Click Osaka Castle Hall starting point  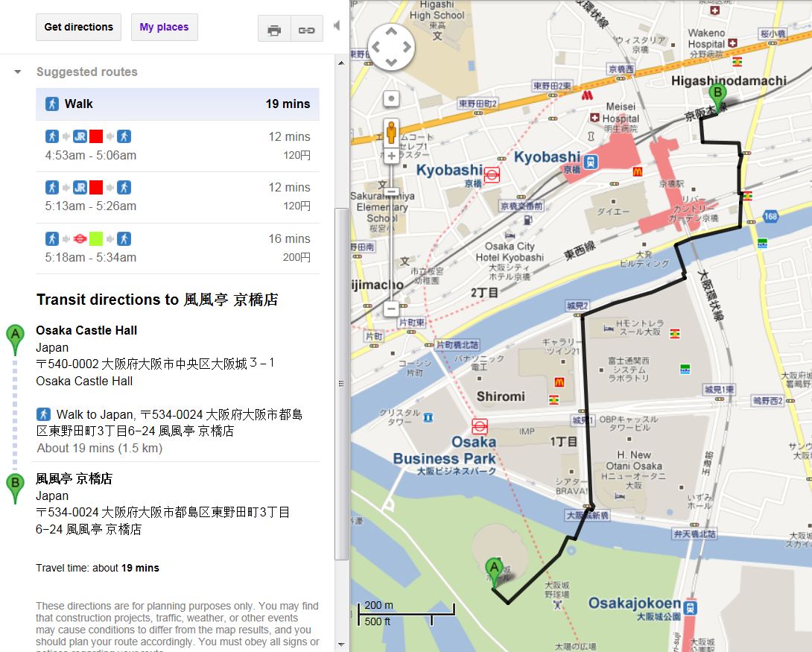(x=86, y=330)
